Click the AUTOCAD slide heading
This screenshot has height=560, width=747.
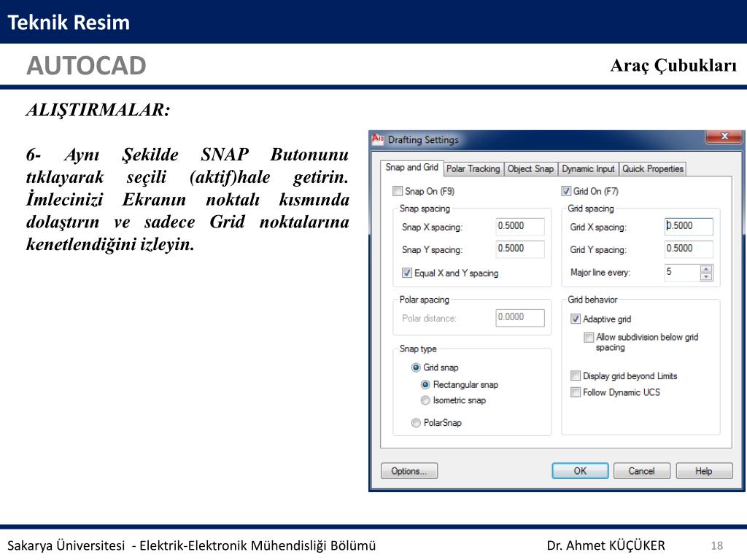(x=86, y=65)
